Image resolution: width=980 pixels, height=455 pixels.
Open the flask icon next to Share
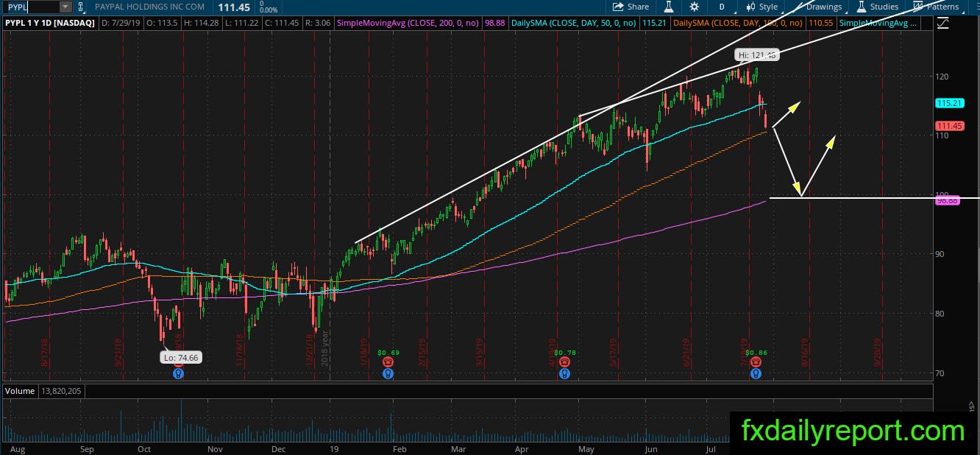click(x=669, y=7)
